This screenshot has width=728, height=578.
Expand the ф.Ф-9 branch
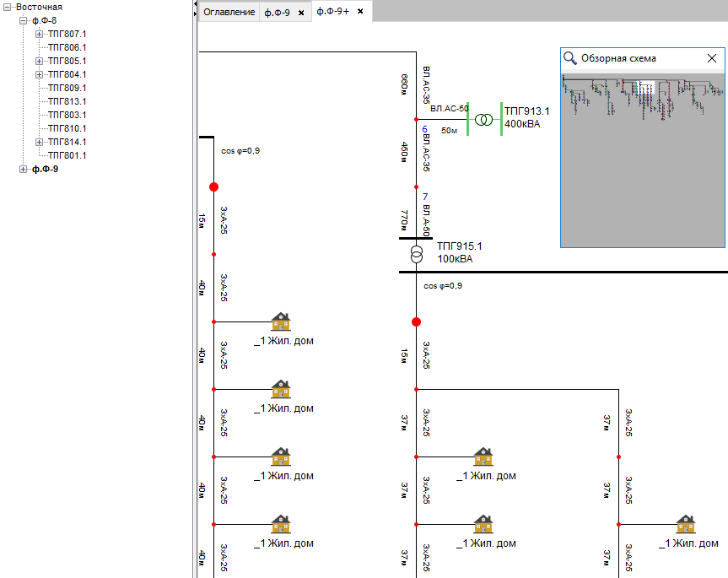click(x=24, y=169)
